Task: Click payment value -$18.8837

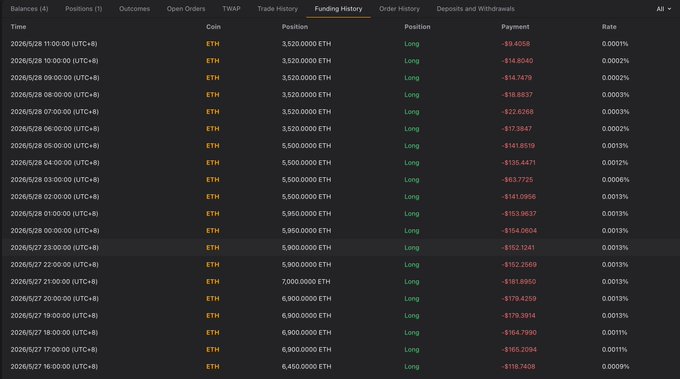Action: (x=517, y=95)
